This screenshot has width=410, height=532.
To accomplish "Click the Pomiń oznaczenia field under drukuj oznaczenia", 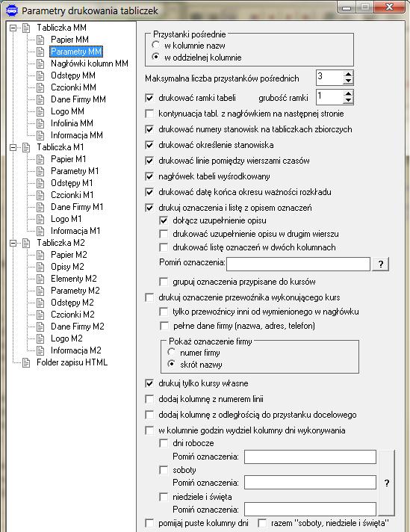I will tap(298, 264).
